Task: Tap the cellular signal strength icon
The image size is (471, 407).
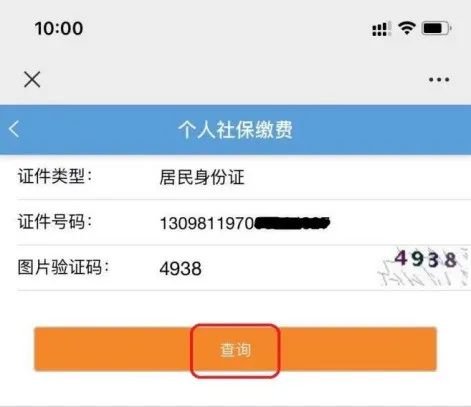Action: (x=381, y=29)
